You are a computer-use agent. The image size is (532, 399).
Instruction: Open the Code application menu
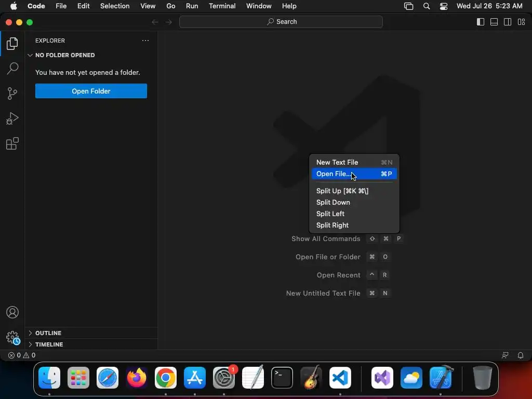coord(36,6)
